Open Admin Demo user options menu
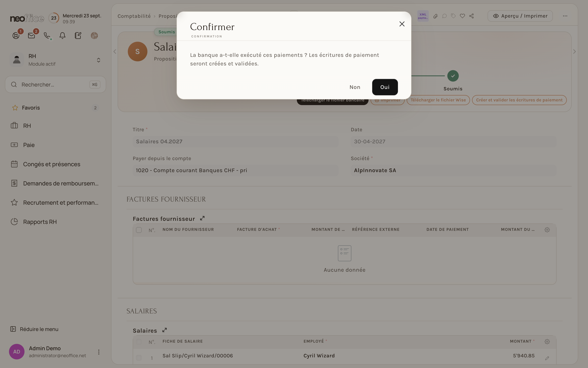Viewport: 588px width, 368px height. pyautogui.click(x=99, y=352)
